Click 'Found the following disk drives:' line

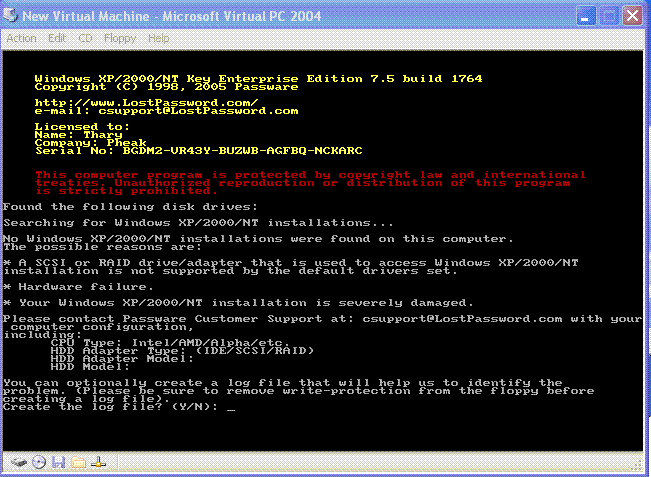tap(130, 207)
